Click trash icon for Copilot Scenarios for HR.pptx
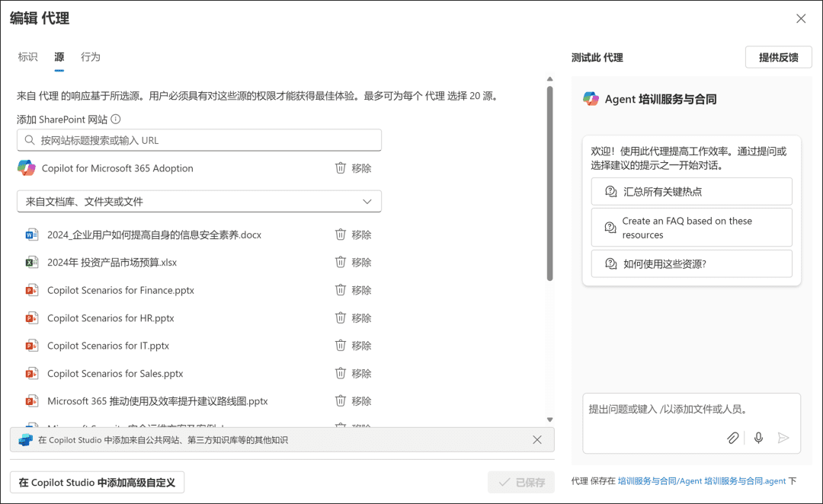 click(x=341, y=317)
